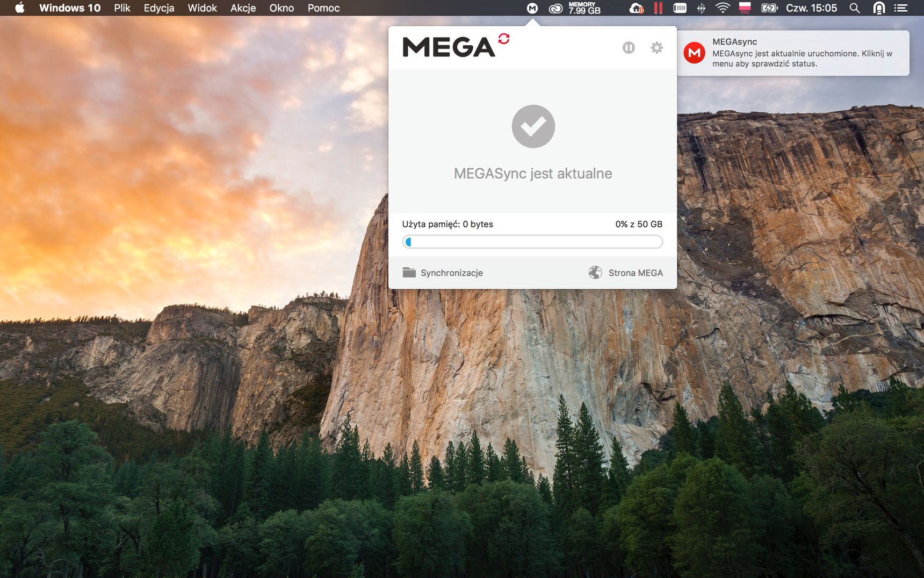Click the red sync arrows beside MEGA logo
Screen dimensions: 924x578
503,39
